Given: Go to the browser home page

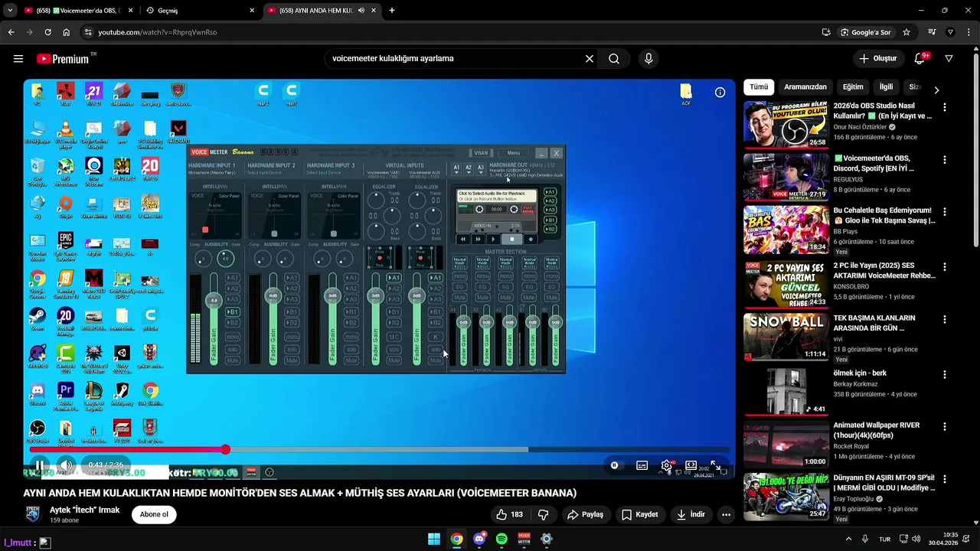Looking at the screenshot, I should click(x=66, y=32).
